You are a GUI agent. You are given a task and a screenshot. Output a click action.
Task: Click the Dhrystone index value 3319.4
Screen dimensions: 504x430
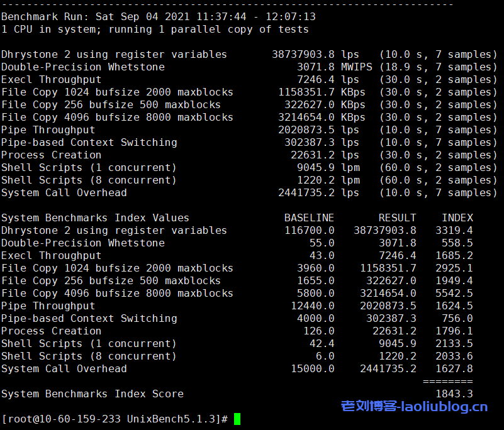point(454,230)
